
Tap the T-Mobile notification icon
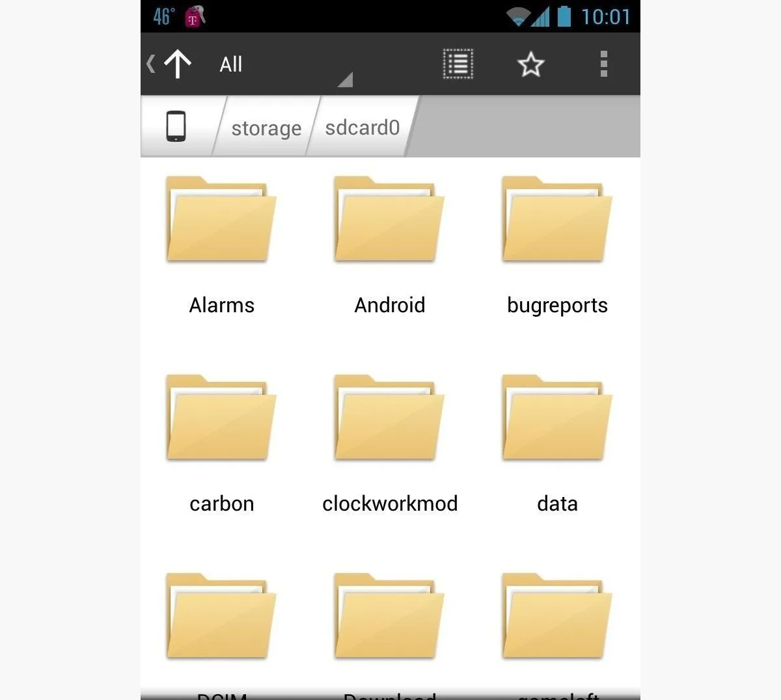[x=195, y=16]
